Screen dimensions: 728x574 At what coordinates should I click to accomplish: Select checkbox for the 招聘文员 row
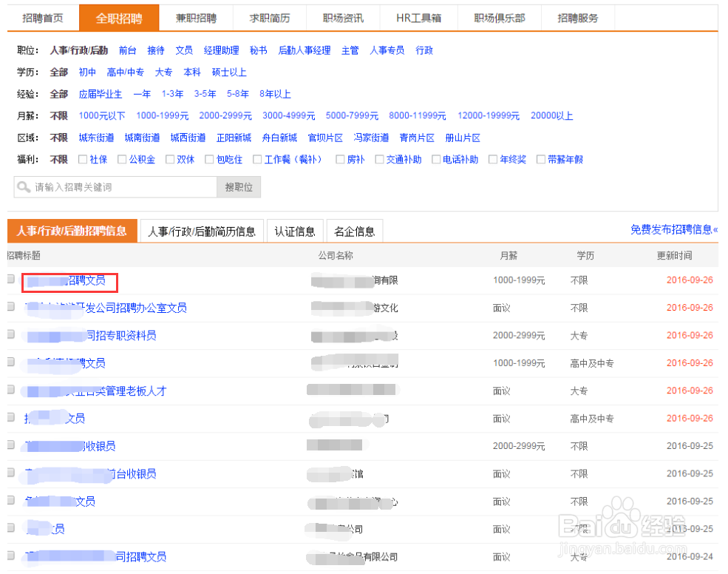click(x=10, y=279)
